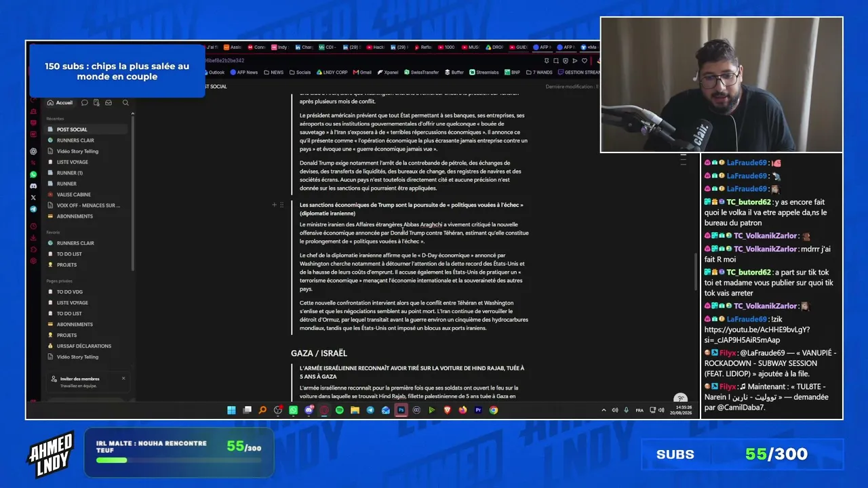Open WhatsApp from the Windows taskbar
The width and height of the screenshot is (868, 488).
[x=293, y=410]
